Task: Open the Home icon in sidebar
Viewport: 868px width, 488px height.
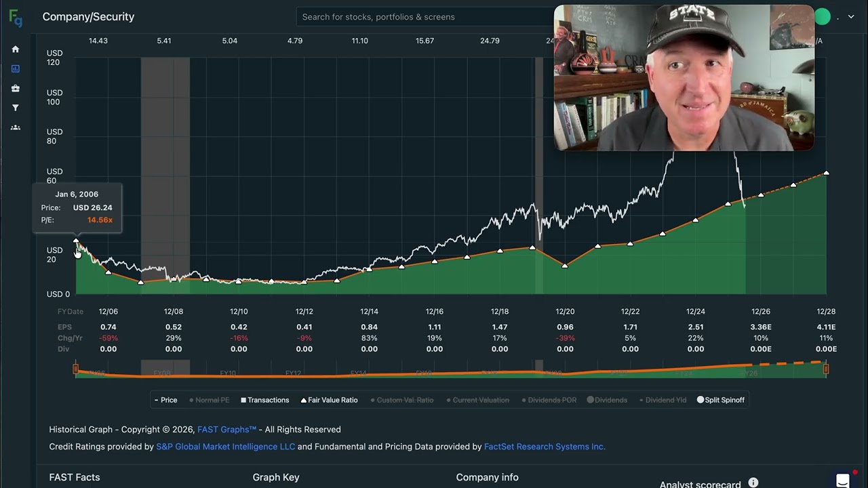Action: [16, 49]
